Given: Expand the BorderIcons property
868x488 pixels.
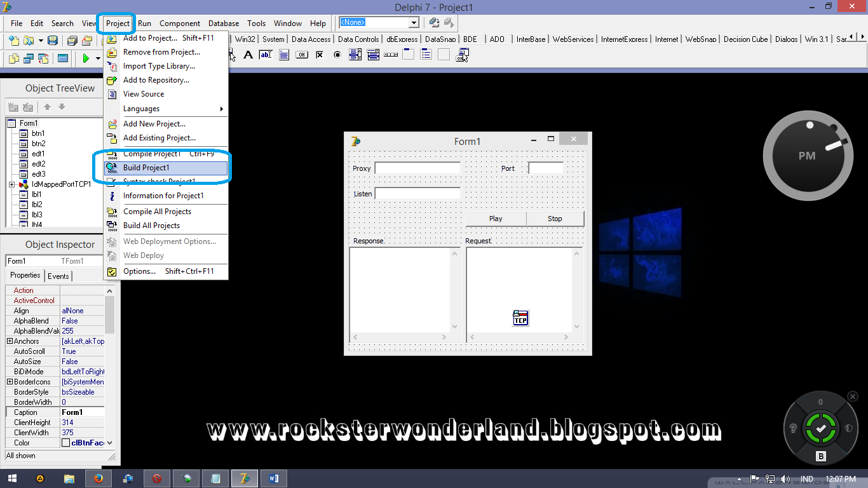Looking at the screenshot, I should 10,382.
